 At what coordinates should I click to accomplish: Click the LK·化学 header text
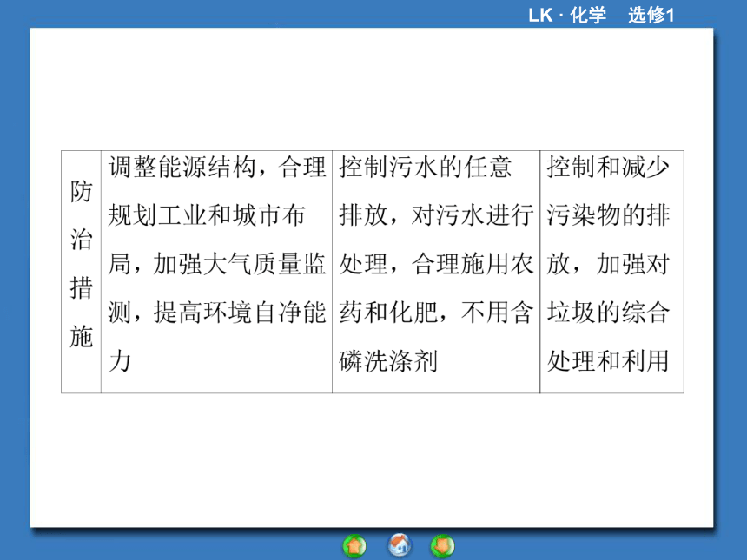click(x=567, y=16)
